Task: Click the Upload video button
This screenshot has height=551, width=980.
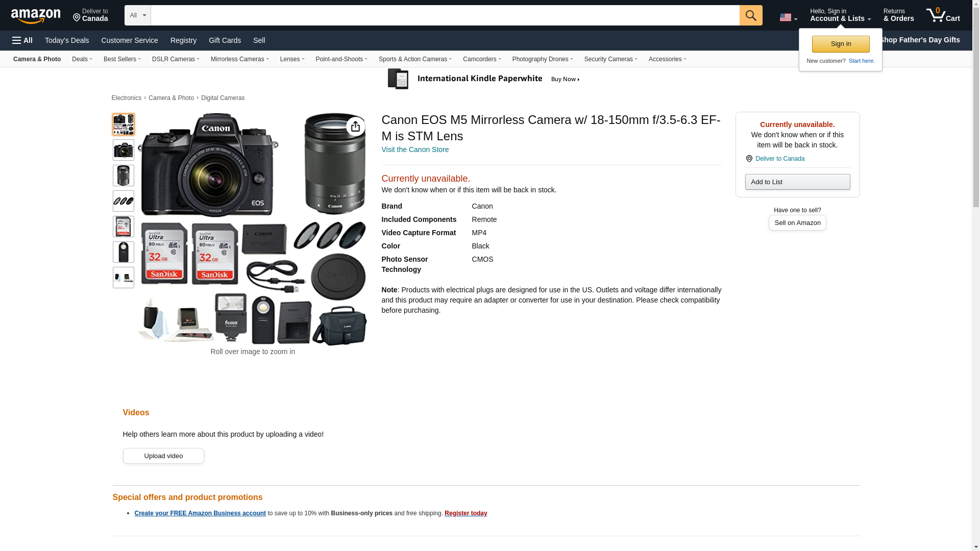Action: (x=163, y=456)
